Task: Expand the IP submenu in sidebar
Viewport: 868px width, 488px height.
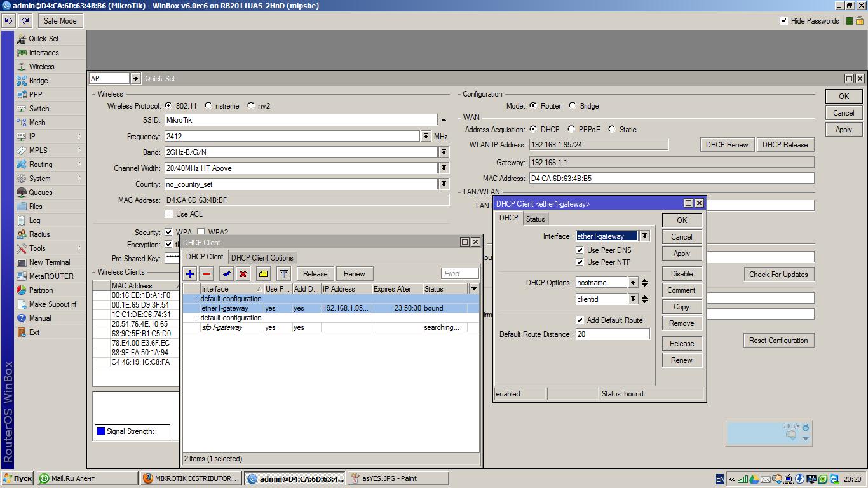Action: click(x=79, y=136)
